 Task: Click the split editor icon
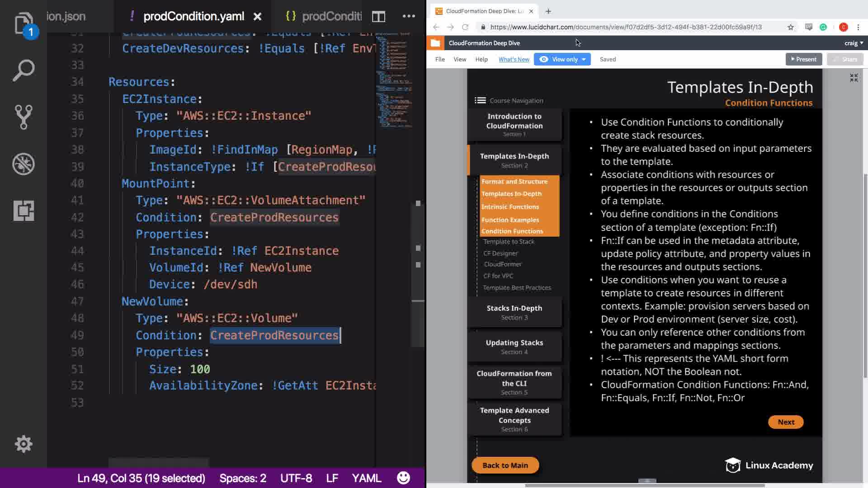pos(378,17)
